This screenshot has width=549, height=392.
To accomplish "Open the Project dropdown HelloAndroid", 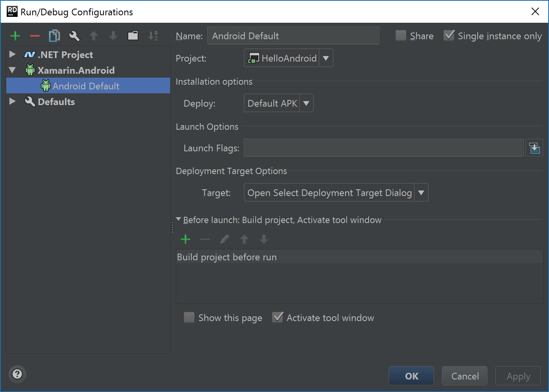I will click(289, 58).
